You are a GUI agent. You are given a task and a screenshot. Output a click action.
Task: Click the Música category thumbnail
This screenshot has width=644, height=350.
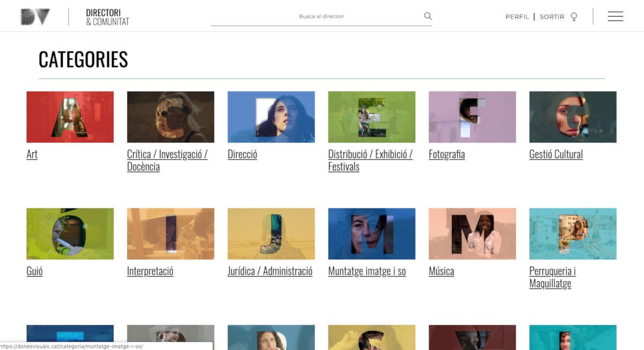click(472, 234)
